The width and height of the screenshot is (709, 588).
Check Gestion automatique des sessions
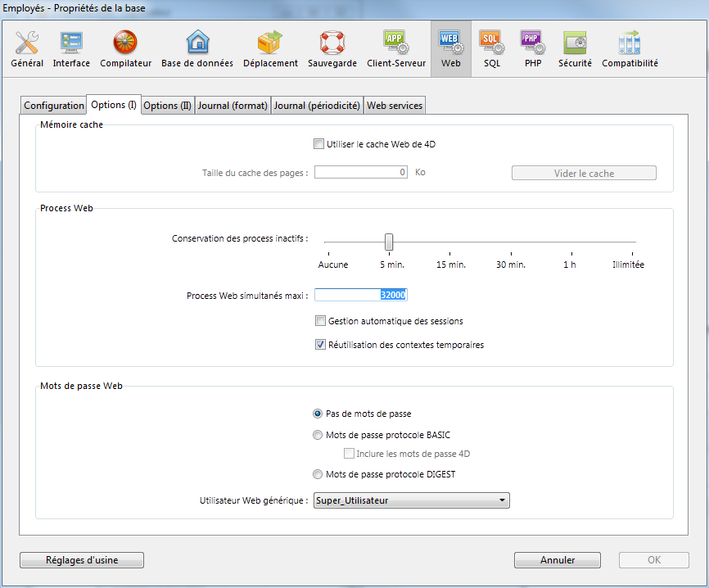pos(321,321)
